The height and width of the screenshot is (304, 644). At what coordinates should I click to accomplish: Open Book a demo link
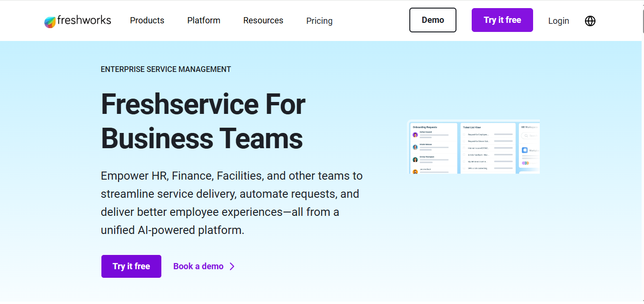198,266
